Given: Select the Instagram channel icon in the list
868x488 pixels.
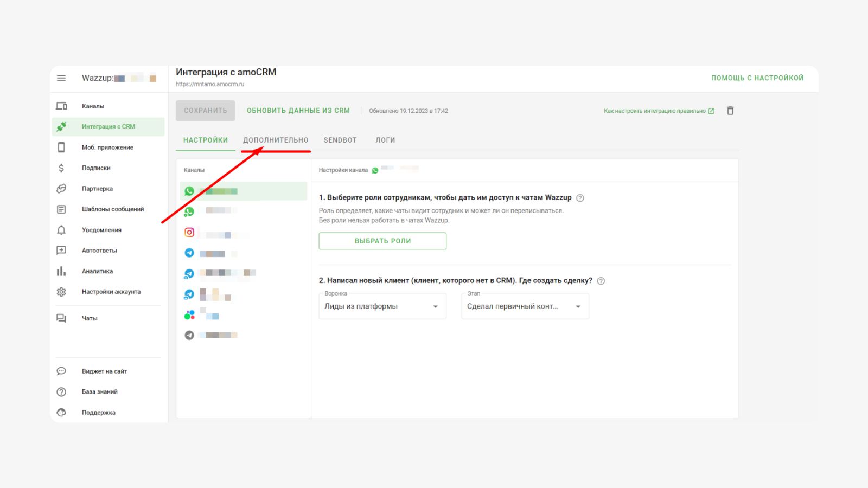Looking at the screenshot, I should coord(189,232).
